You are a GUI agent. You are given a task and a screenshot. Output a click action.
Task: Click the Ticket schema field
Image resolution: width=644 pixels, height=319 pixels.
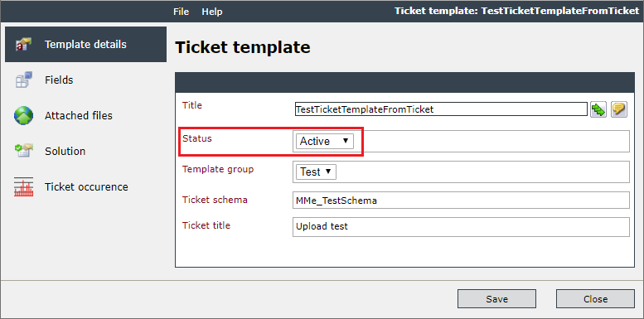point(461,201)
